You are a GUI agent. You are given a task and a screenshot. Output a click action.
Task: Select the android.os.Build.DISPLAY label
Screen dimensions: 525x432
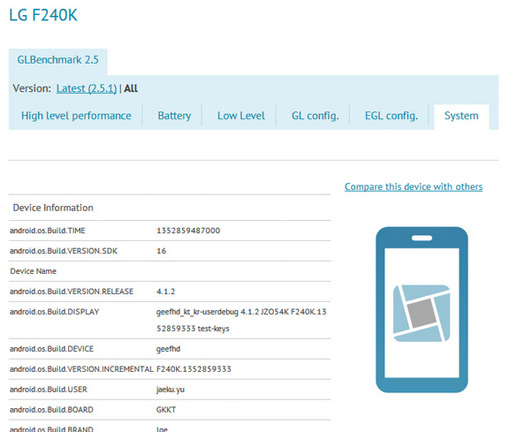coord(55,312)
